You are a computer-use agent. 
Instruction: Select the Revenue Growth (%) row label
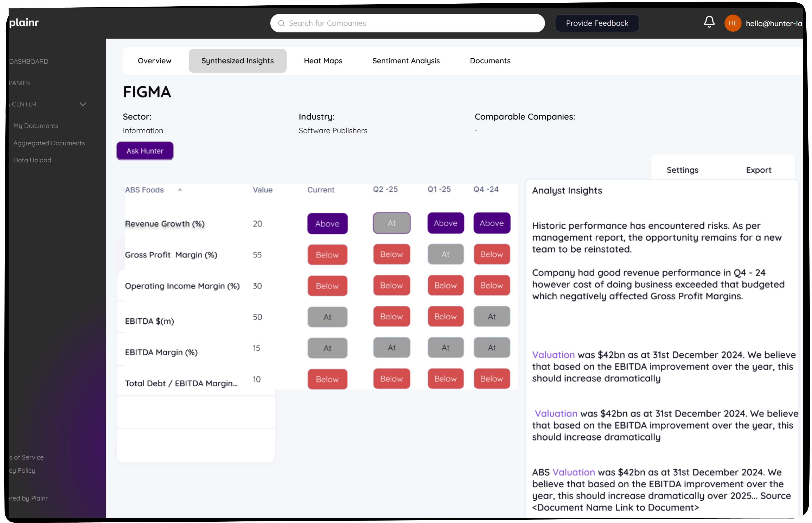click(x=165, y=224)
